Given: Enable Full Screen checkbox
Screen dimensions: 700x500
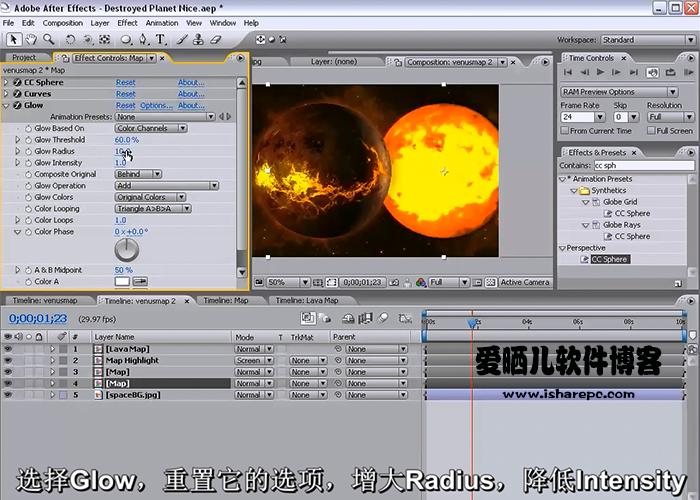Looking at the screenshot, I should click(651, 130).
